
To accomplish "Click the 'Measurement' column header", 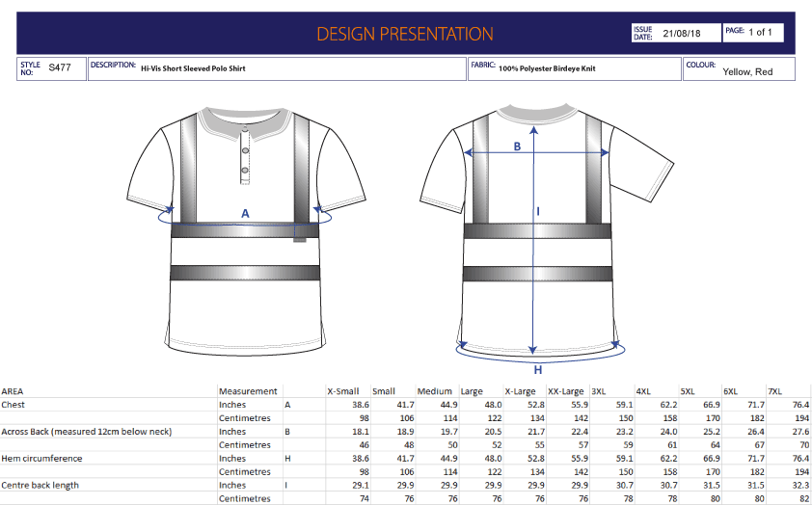I will (x=248, y=391).
